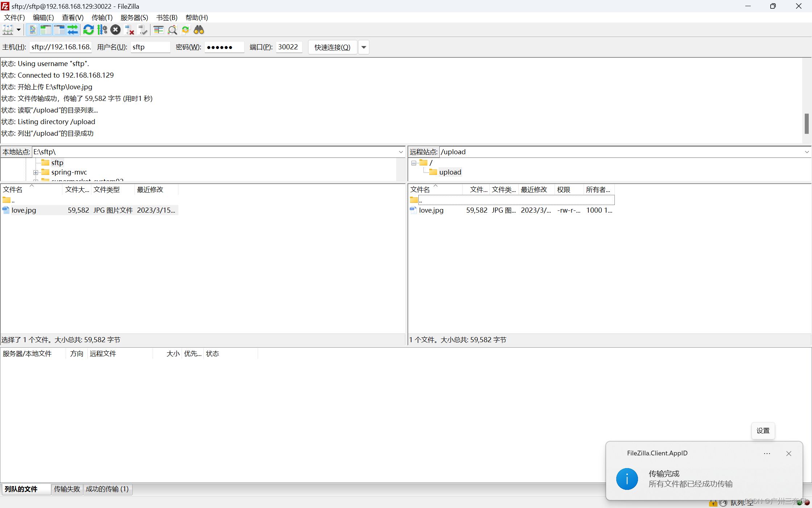The width and height of the screenshot is (812, 508).
Task: Click the username (用户名) input field
Action: coord(150,47)
